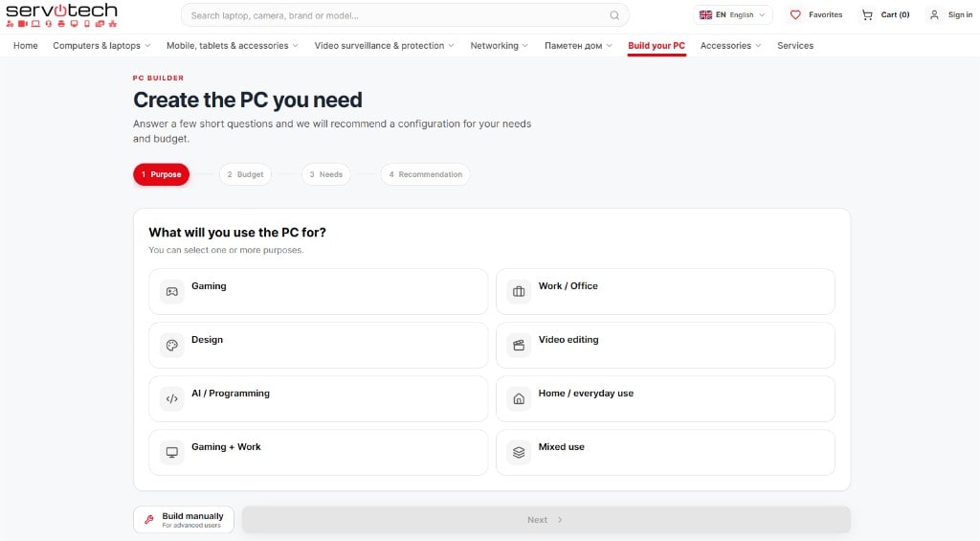Open the Accessories dropdown menu

(730, 46)
